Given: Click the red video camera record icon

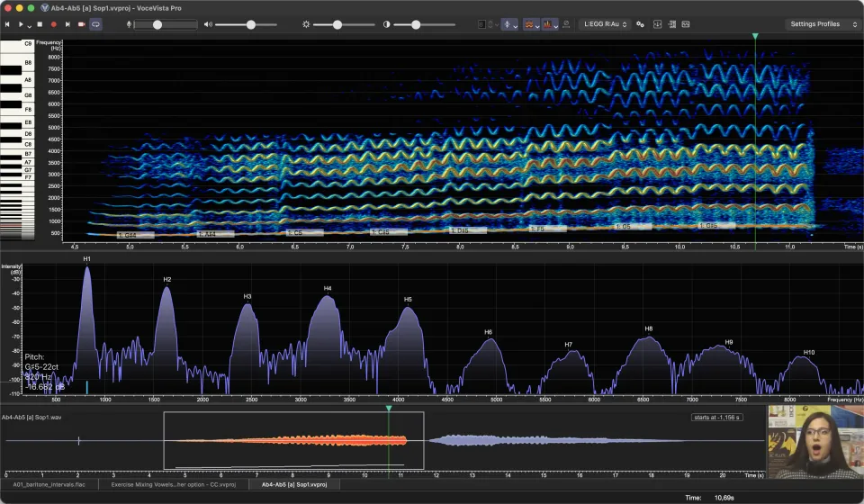Looking at the screenshot, I should point(82,24).
